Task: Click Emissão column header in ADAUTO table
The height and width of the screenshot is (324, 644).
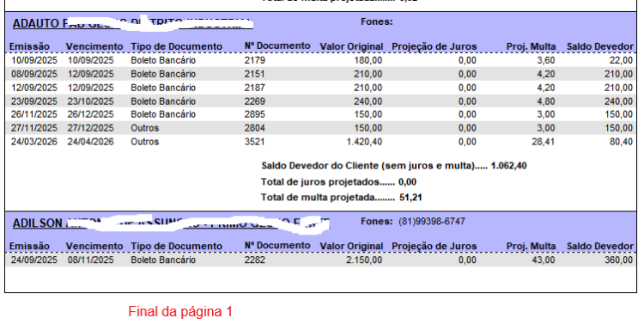Action: point(29,47)
